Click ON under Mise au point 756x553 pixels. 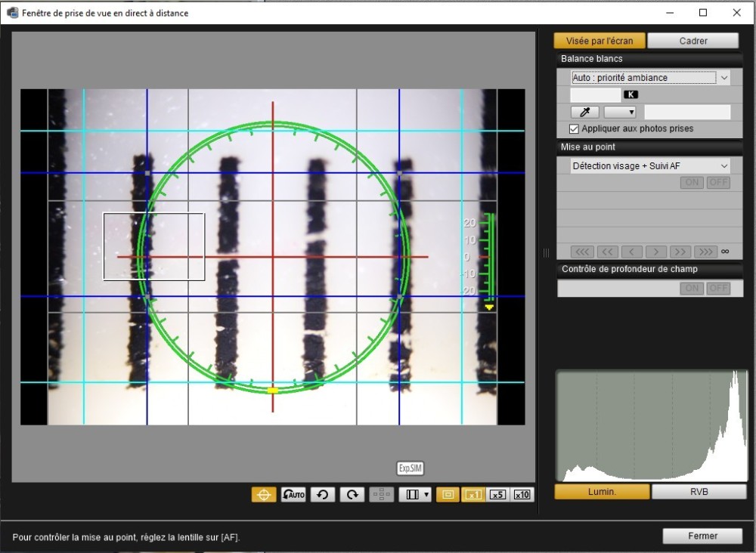pos(692,183)
